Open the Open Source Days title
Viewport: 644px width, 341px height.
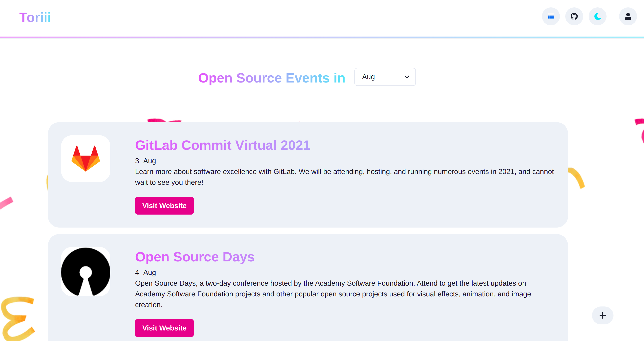tap(194, 257)
